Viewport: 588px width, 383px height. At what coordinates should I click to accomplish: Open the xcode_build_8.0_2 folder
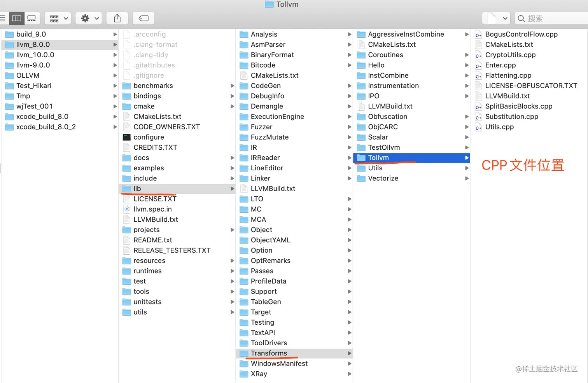click(x=59, y=127)
